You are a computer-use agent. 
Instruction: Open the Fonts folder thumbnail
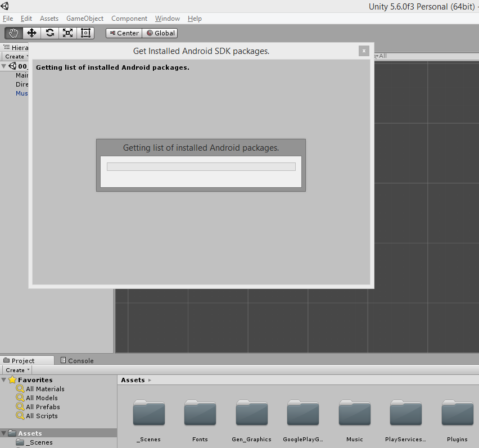coord(200,413)
